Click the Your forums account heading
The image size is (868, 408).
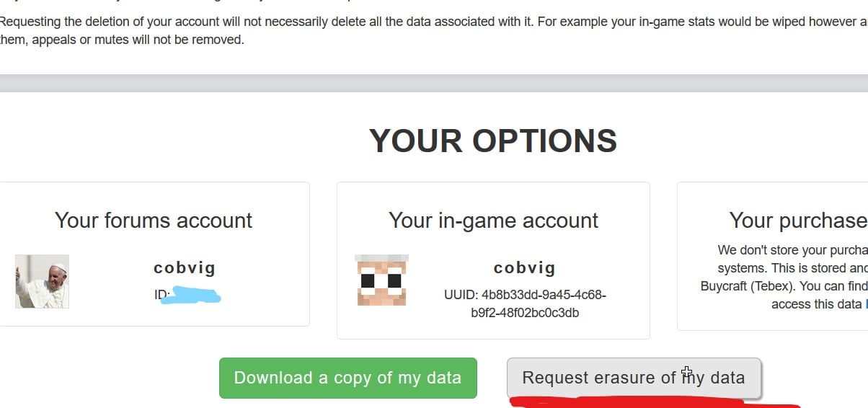tap(154, 220)
